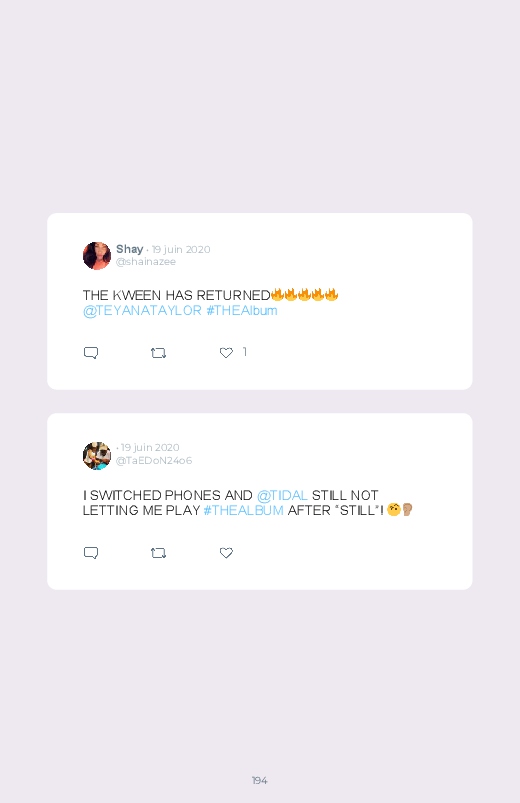This screenshot has width=520, height=803.
Task: Click the Shay display name
Action: [x=130, y=249]
